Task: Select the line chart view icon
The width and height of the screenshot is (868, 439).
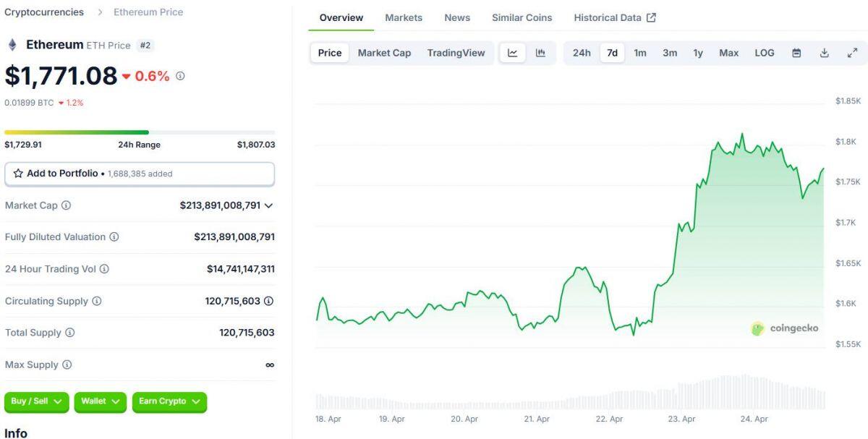Action: (513, 52)
